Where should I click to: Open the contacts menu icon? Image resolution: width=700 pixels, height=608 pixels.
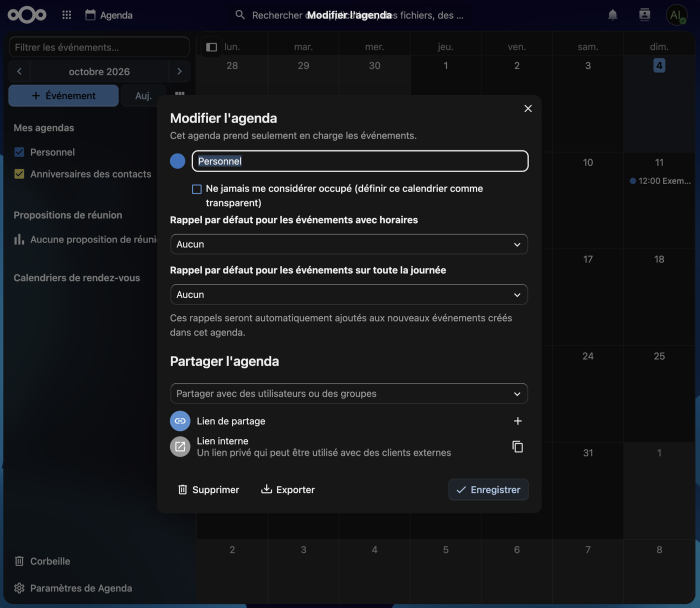(644, 15)
